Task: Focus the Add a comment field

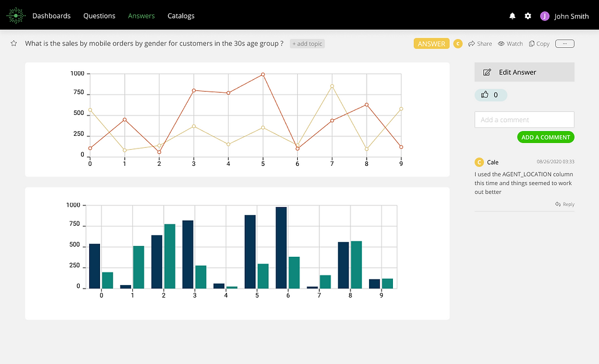Action: point(524,120)
